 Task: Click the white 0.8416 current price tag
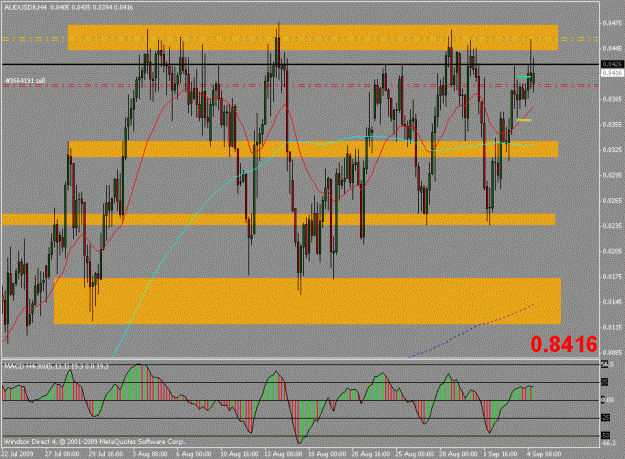(612, 73)
